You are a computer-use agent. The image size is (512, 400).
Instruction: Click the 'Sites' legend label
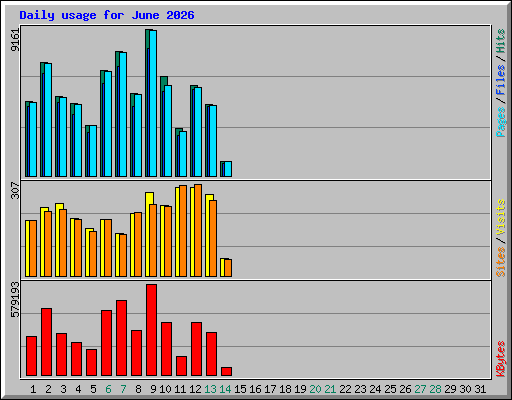pos(501,262)
